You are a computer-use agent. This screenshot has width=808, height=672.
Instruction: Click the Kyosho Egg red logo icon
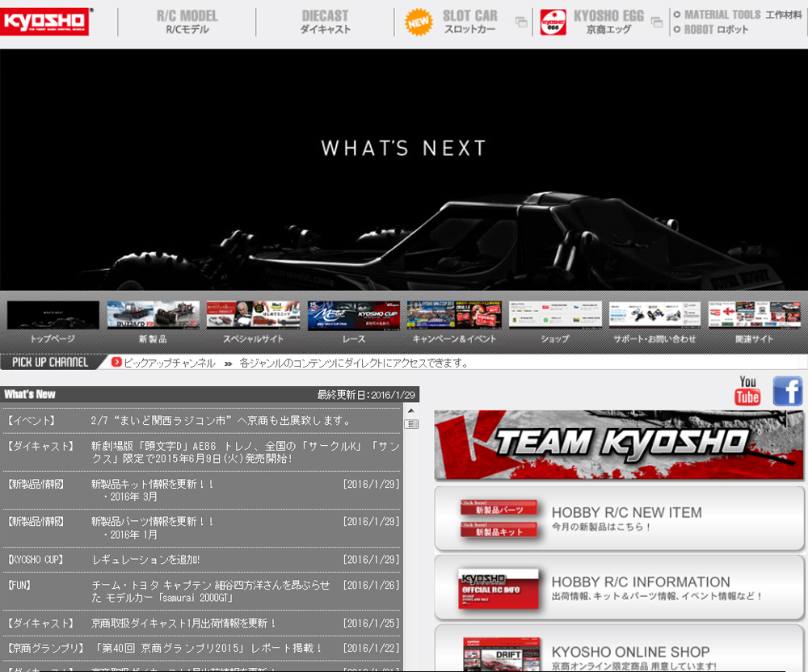tap(553, 23)
